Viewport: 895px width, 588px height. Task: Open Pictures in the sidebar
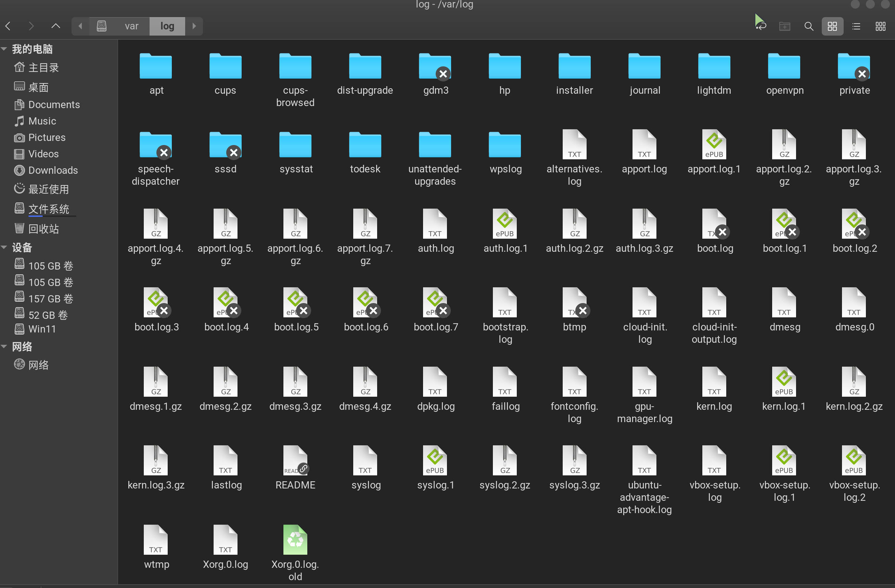coord(39,138)
